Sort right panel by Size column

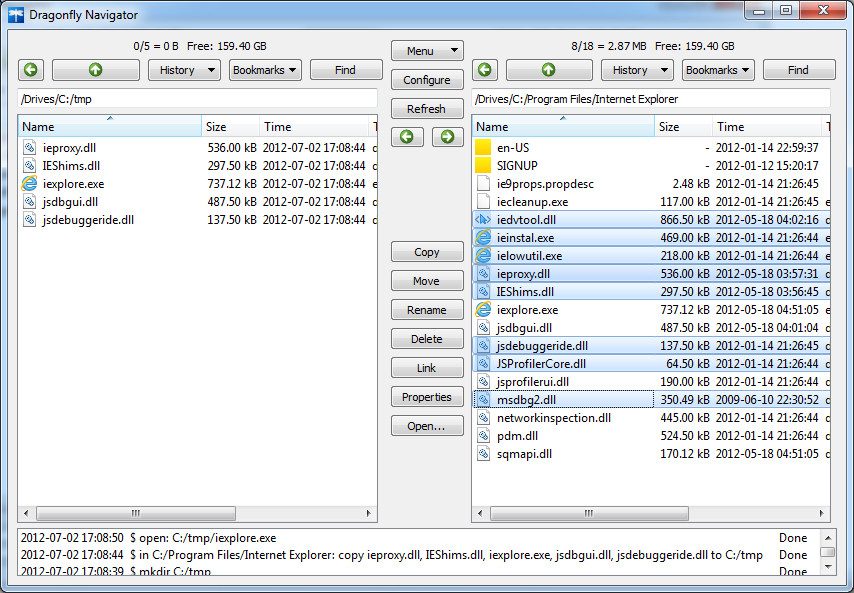pos(684,126)
